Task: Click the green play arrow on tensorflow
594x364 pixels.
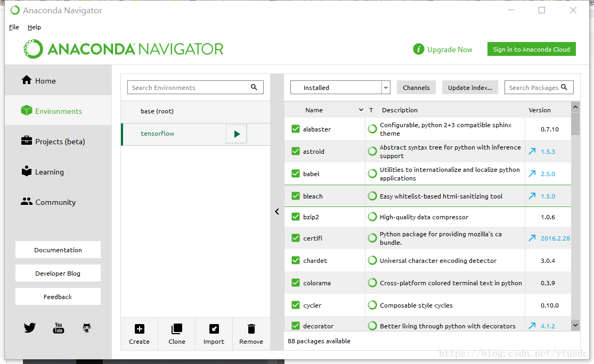Action: click(x=237, y=134)
